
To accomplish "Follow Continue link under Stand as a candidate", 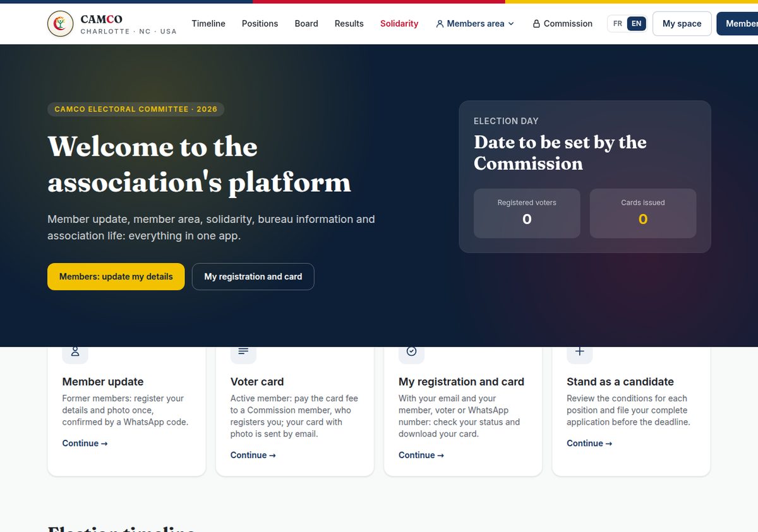I will pyautogui.click(x=589, y=444).
